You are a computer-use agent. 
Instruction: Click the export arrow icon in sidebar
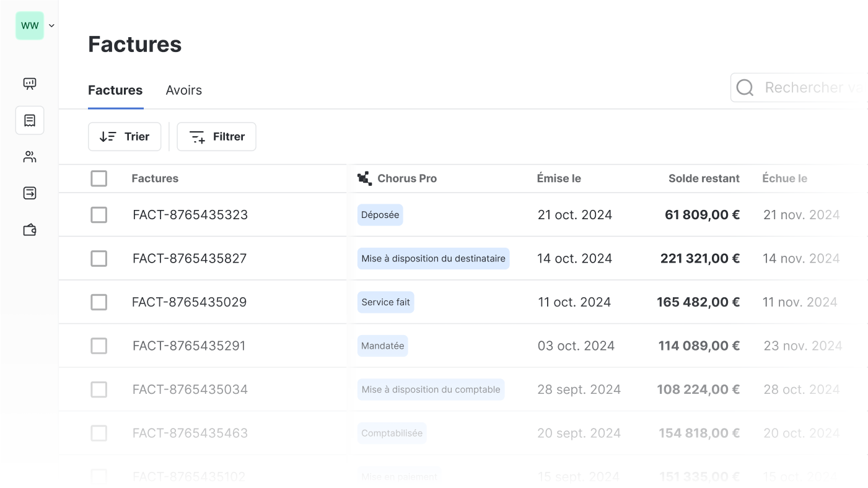click(30, 193)
